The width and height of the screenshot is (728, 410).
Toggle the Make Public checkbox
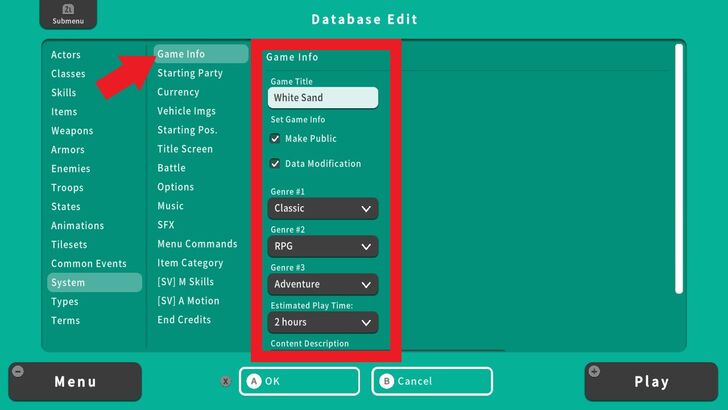(x=275, y=139)
